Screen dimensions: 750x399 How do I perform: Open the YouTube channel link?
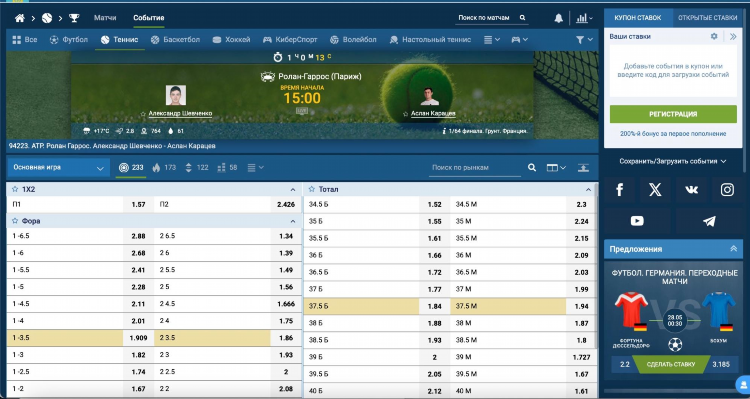[637, 221]
